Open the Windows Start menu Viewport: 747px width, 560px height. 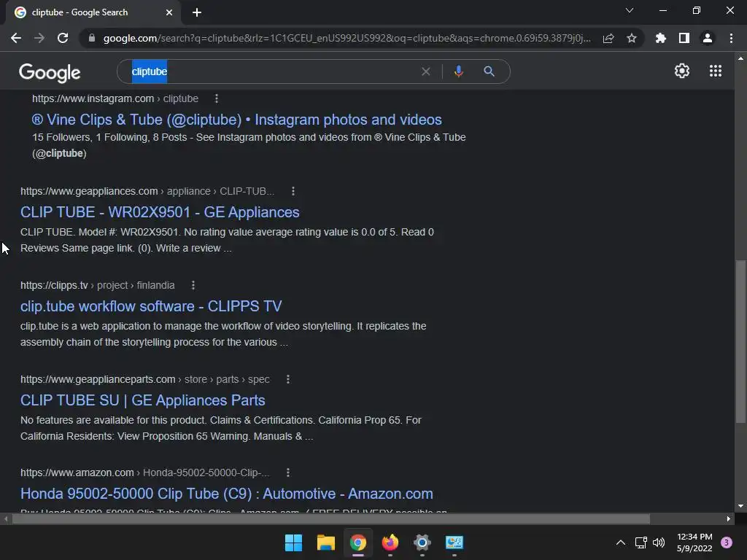point(293,542)
